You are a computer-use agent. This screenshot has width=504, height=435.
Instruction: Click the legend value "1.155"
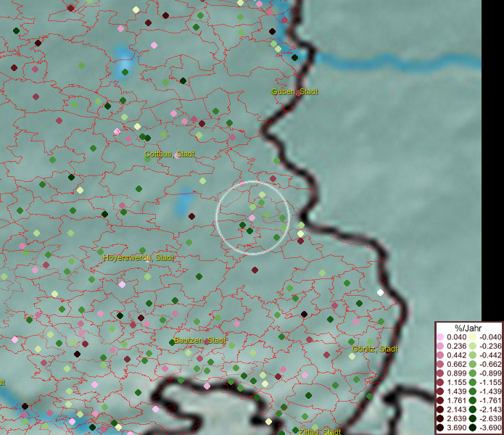pyautogui.click(x=456, y=383)
